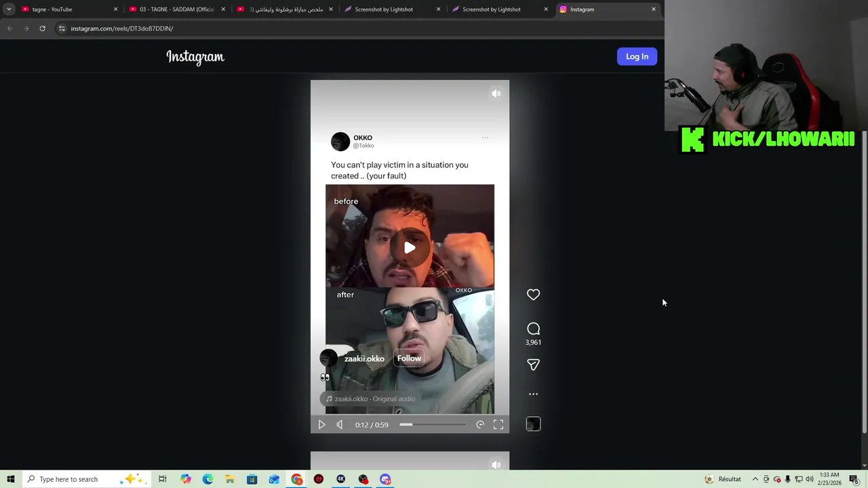Go back in the browser
The image size is (868, 488).
(x=9, y=28)
